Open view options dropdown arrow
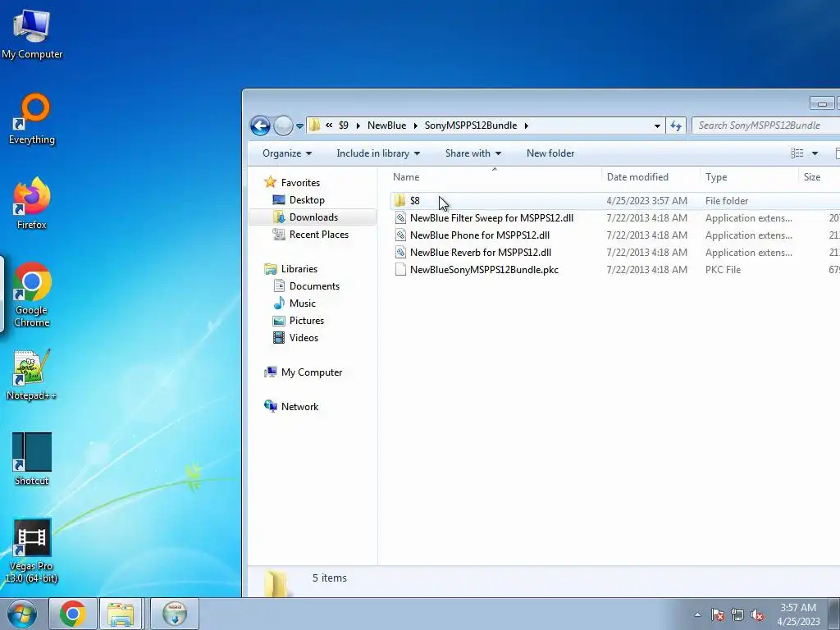The width and height of the screenshot is (840, 630). (815, 153)
